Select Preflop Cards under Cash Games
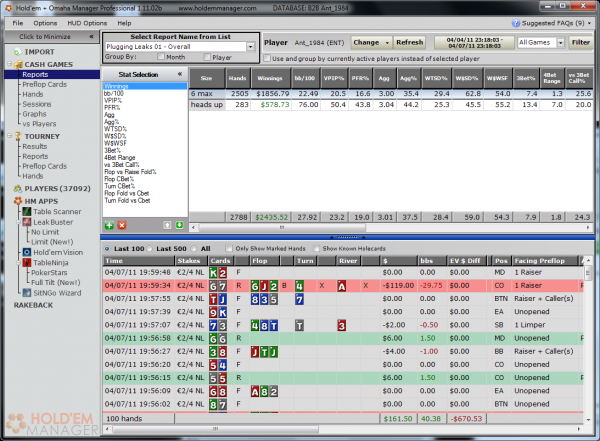The image size is (600, 441). tap(44, 84)
